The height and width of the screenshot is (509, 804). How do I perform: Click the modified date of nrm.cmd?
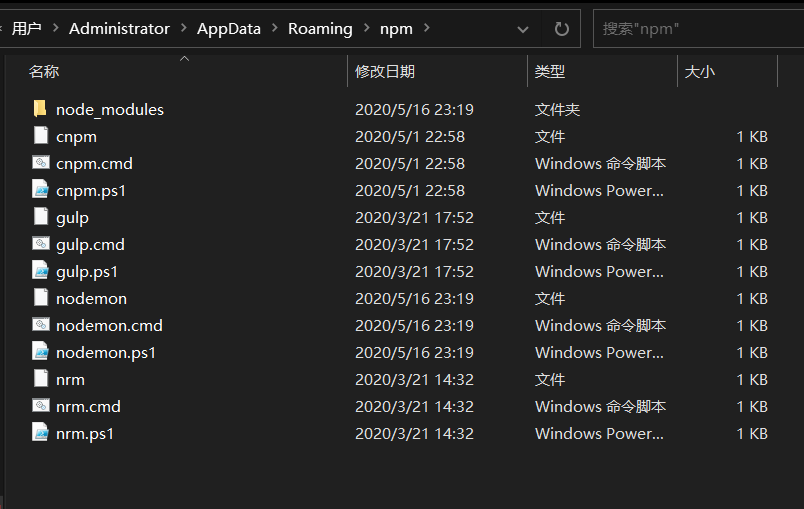(414, 406)
